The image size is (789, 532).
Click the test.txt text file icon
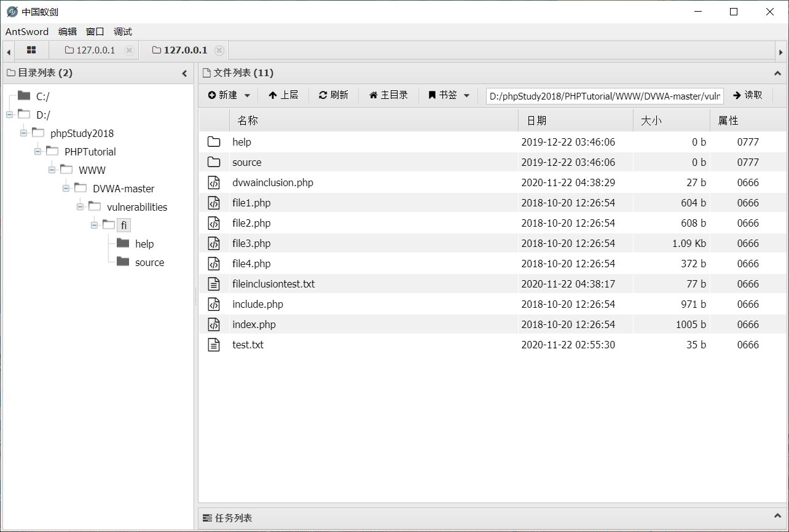point(213,345)
